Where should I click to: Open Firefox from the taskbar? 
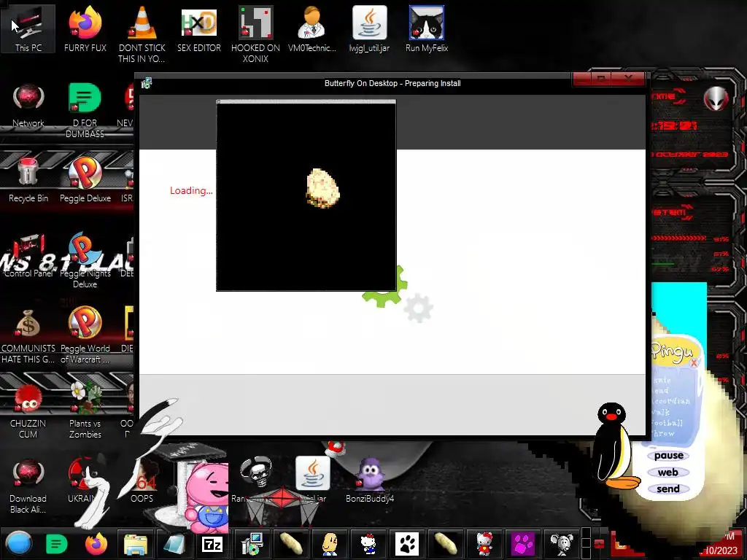tap(96, 543)
